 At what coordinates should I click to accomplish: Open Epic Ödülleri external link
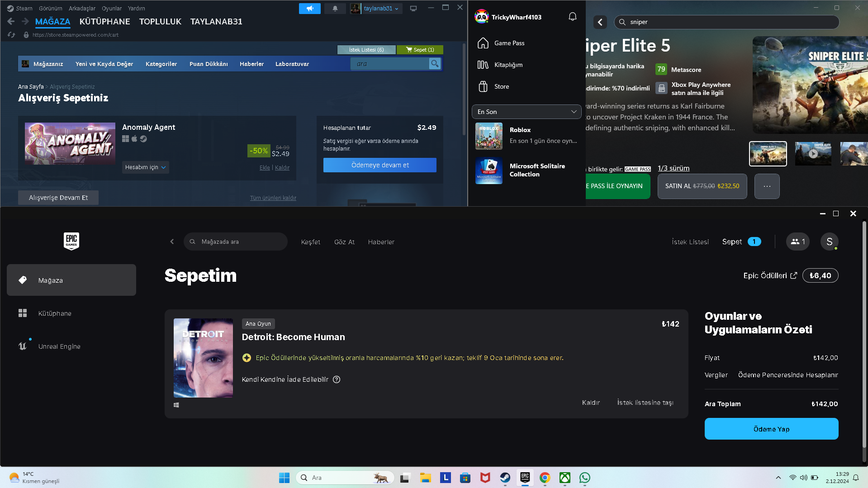click(770, 275)
